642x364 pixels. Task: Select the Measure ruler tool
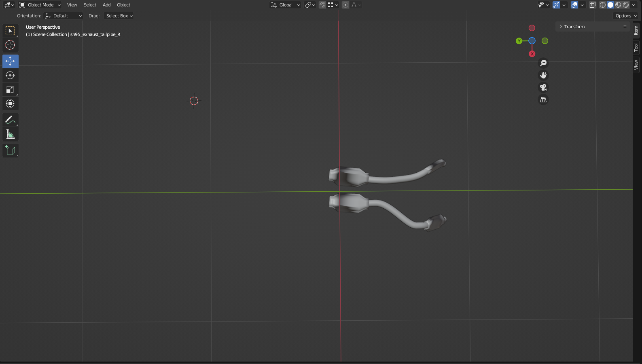(10, 134)
